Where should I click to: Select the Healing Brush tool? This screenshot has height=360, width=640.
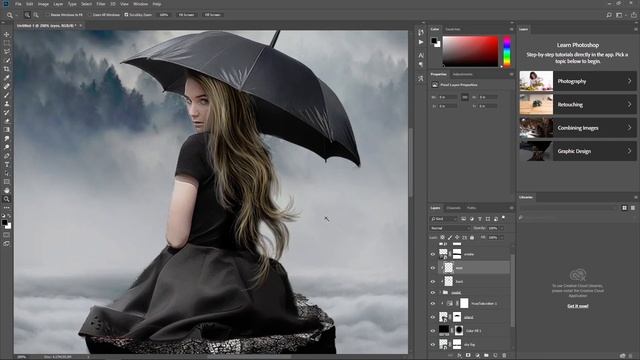[x=7, y=86]
